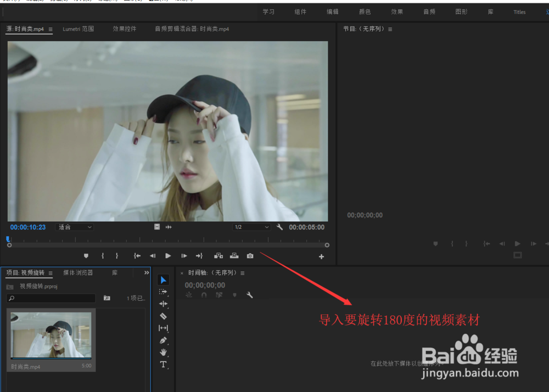Screen dimensions: 549x392
Task: Close the Timeline panel tab
Action: tap(182, 273)
